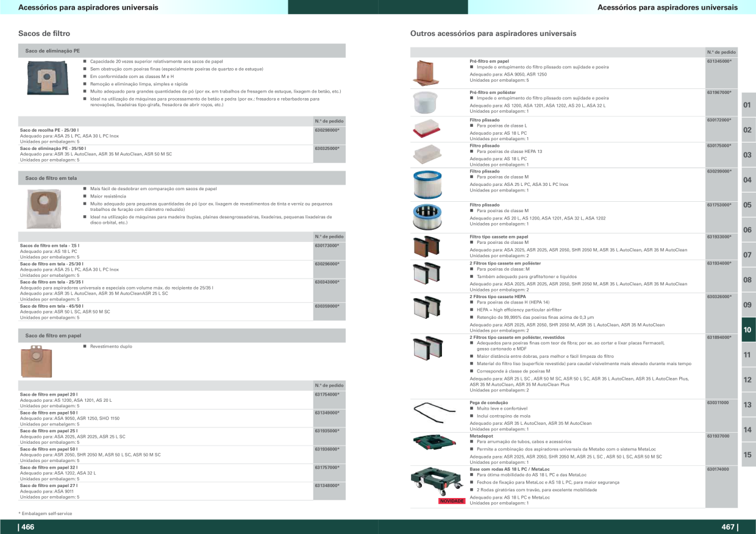The image size is (756, 534).
Task: Click order number 631933000*
Action: tap(719, 237)
